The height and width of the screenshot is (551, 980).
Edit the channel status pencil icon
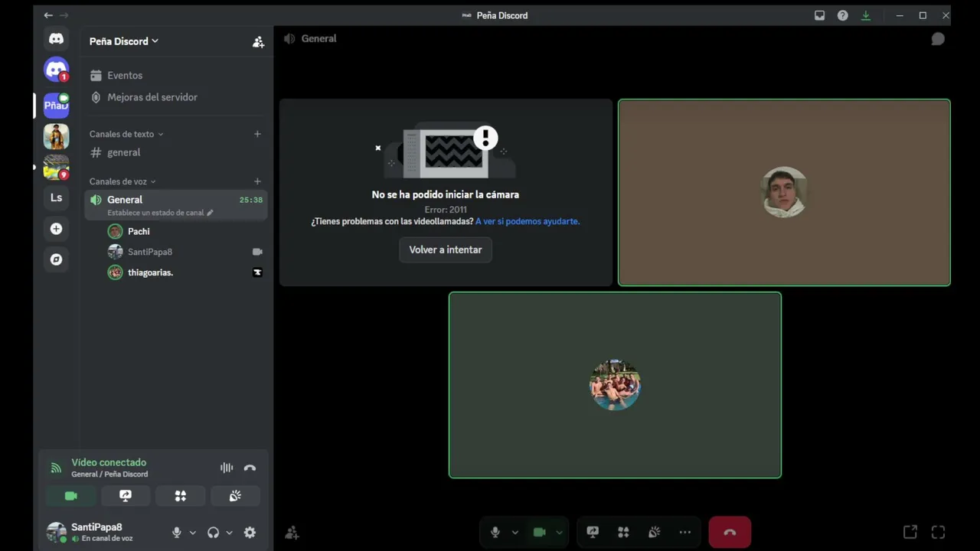tap(210, 213)
